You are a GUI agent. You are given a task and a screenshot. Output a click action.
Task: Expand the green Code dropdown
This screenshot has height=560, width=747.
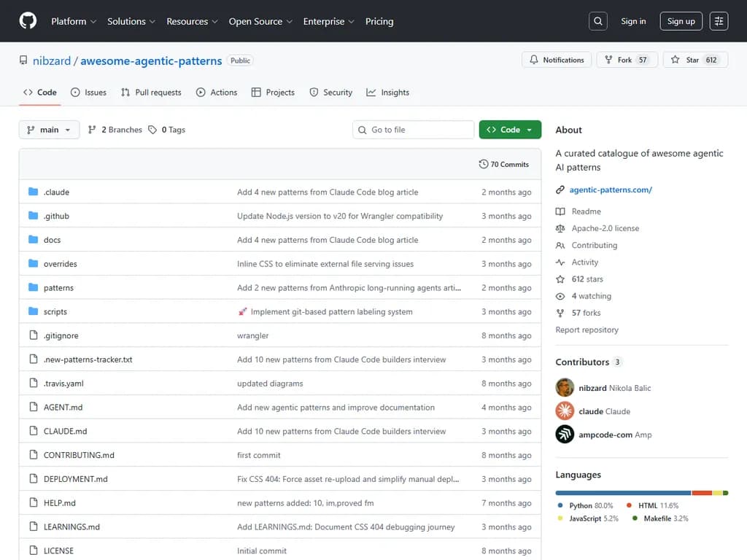[510, 130]
